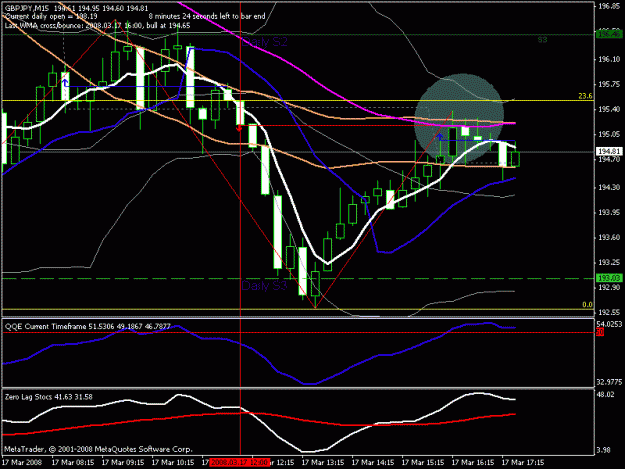This screenshot has width=625, height=469.
Task: Click the 195.75 price scale value
Action: point(609,84)
